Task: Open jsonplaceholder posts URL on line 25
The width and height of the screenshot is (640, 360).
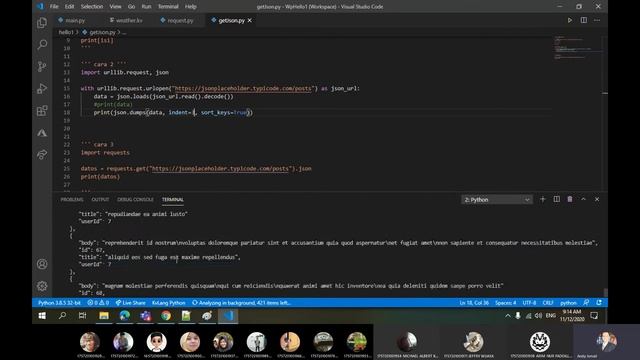Action: pos(220,169)
